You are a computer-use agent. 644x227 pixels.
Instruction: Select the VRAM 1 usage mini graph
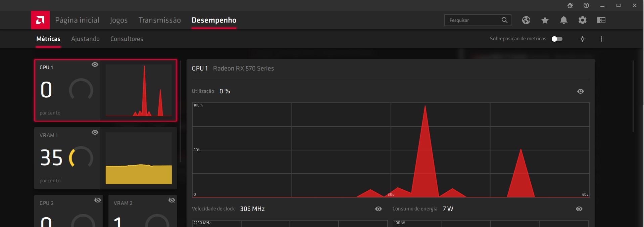point(139,158)
